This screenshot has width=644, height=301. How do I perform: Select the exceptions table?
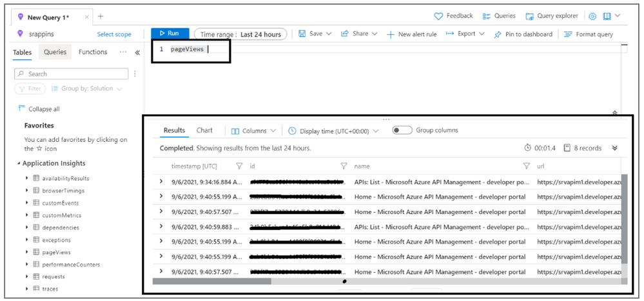pos(56,240)
